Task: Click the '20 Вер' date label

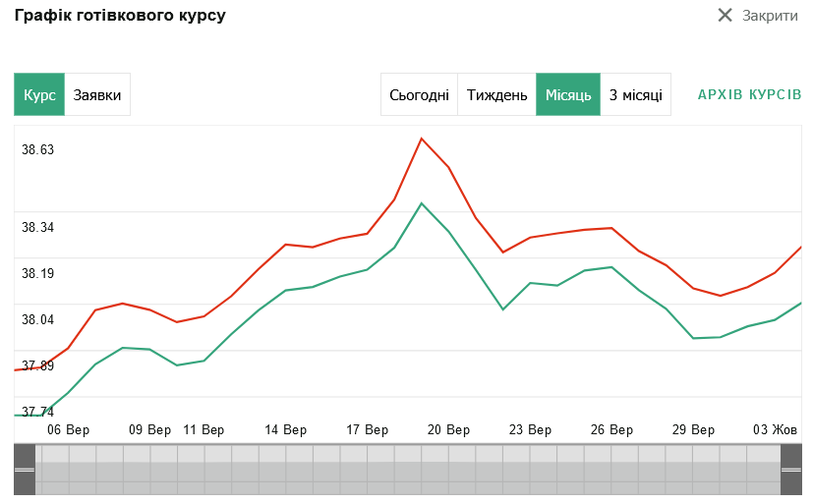Action: tap(448, 430)
